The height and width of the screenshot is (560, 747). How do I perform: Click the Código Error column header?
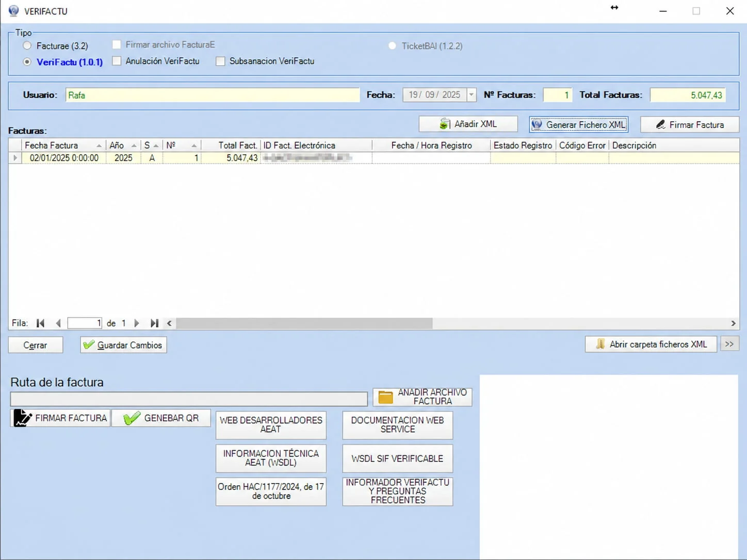(x=582, y=145)
